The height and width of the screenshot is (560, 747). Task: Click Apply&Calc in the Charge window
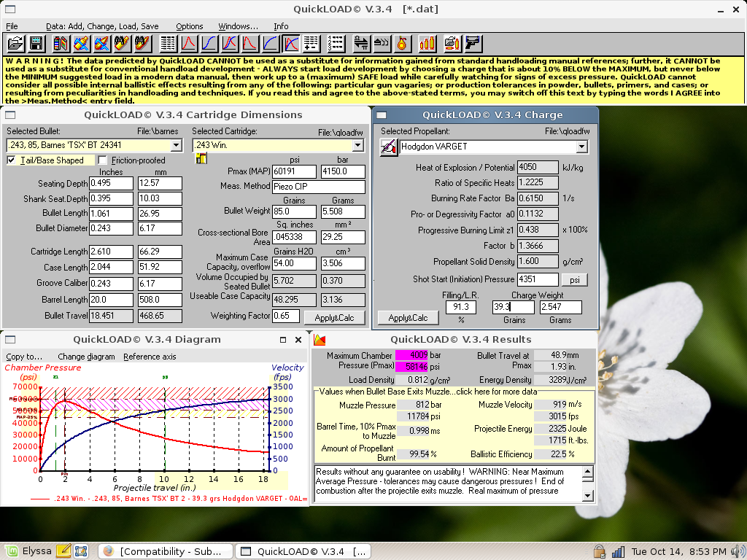pos(408,318)
